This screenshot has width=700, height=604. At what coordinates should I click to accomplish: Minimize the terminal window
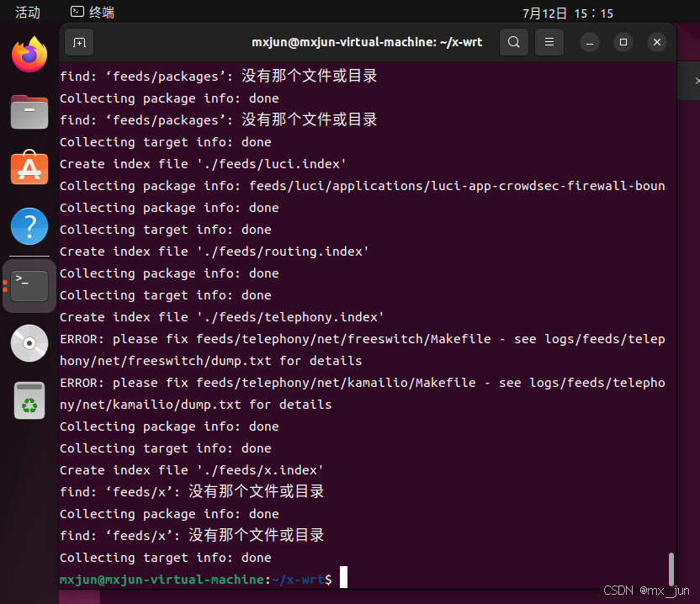(590, 42)
